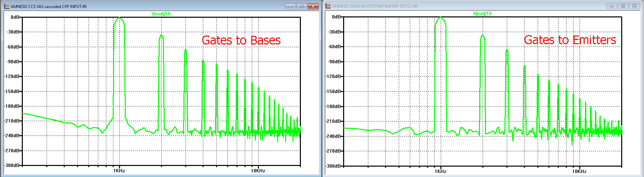Click the 'Gates to Bases' annotation text
This screenshot has height=177, width=644.
coord(241,40)
